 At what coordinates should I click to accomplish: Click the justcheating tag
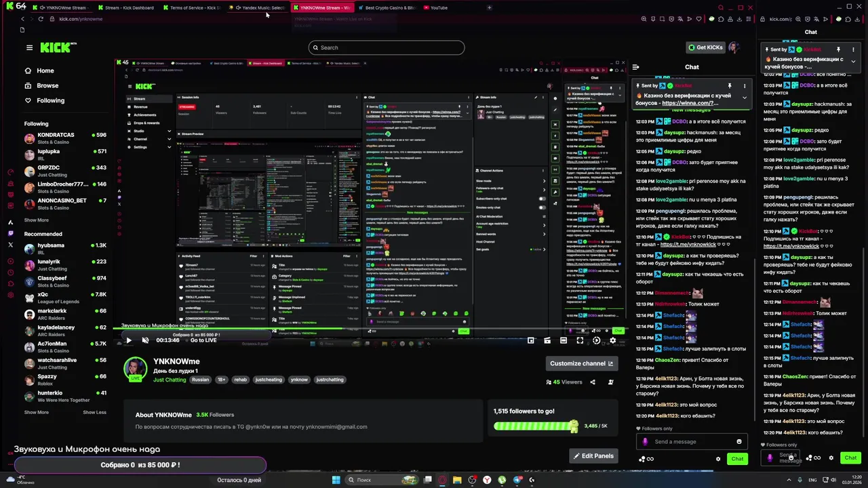pyautogui.click(x=269, y=380)
